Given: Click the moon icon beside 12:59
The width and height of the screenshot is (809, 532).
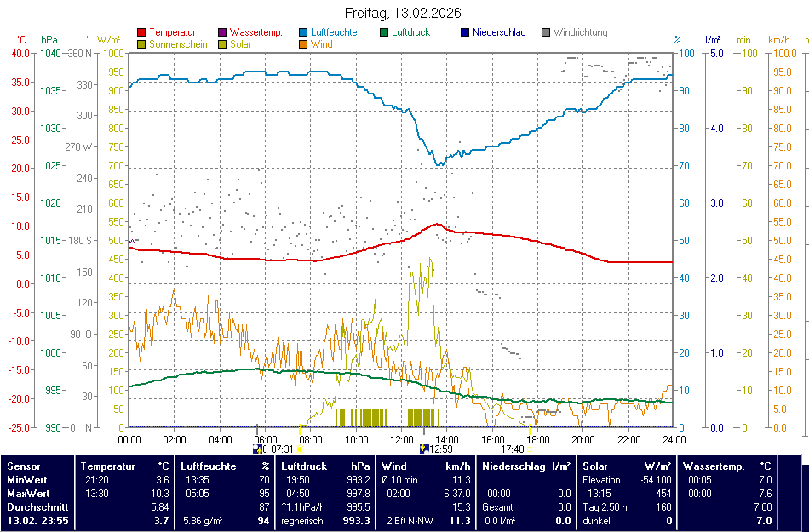Looking at the screenshot, I should (424, 449).
